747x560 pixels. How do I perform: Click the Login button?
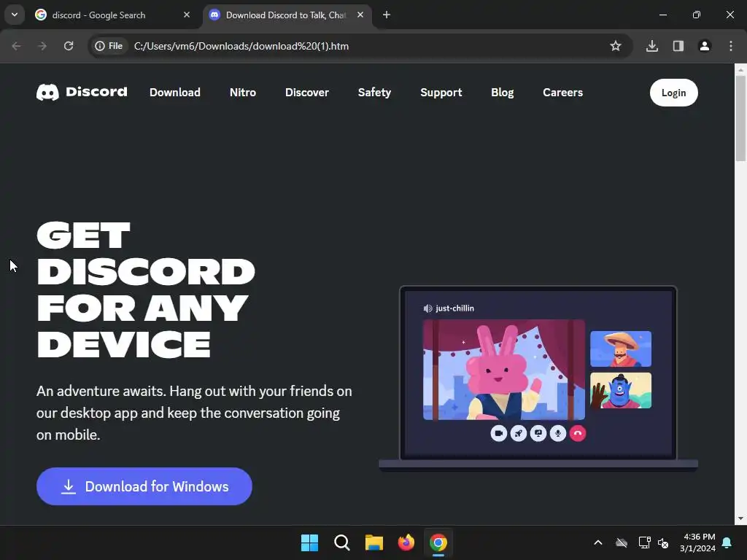click(673, 93)
